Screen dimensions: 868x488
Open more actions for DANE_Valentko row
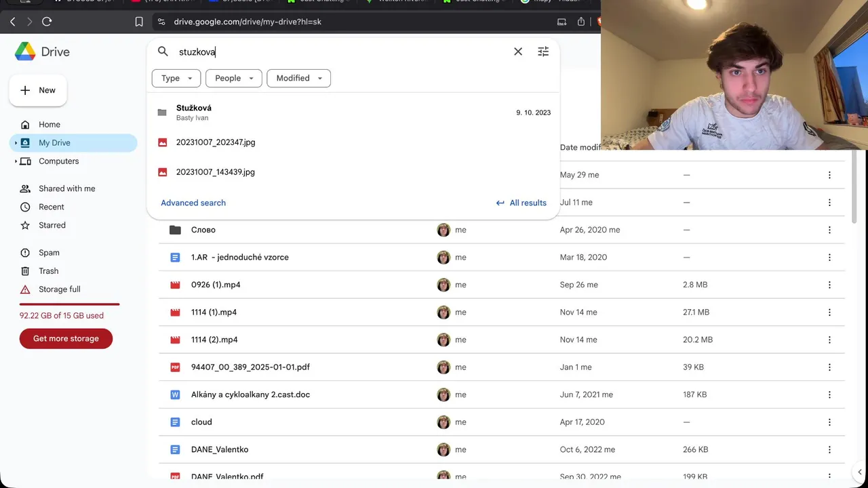(x=829, y=449)
